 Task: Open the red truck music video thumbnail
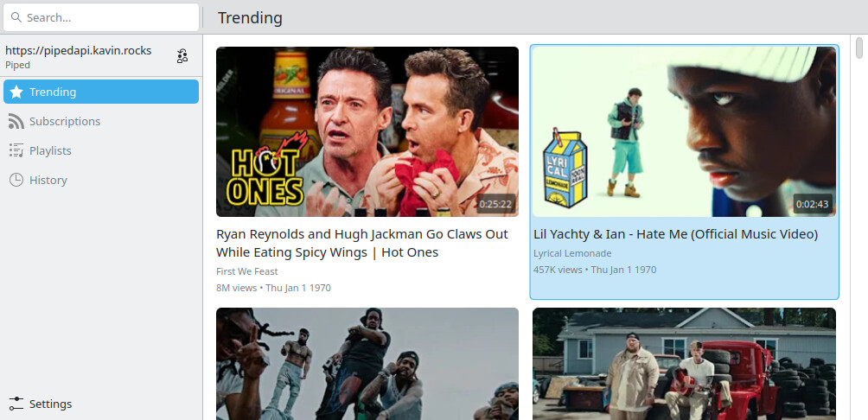pos(684,364)
